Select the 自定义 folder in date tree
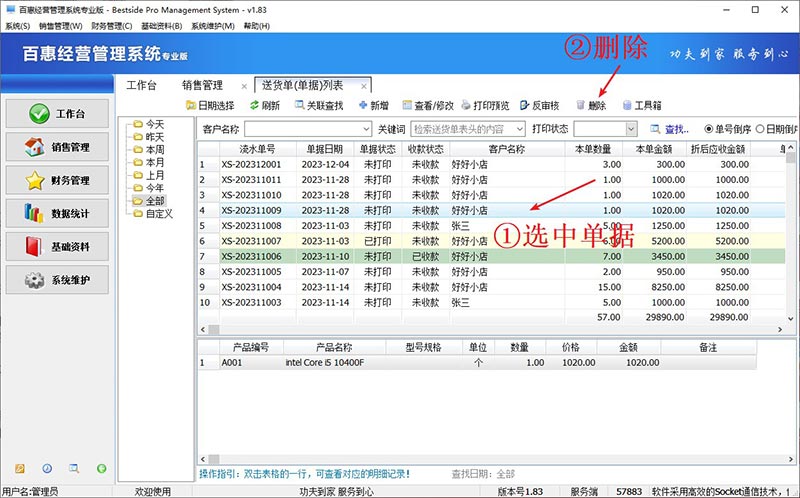The width and height of the screenshot is (800, 498). (x=153, y=214)
